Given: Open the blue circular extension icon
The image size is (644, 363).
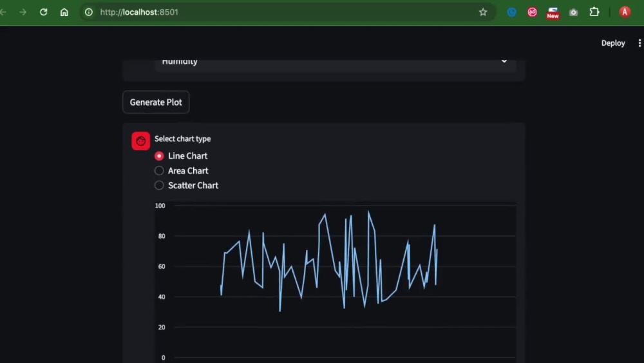Looking at the screenshot, I should (512, 12).
